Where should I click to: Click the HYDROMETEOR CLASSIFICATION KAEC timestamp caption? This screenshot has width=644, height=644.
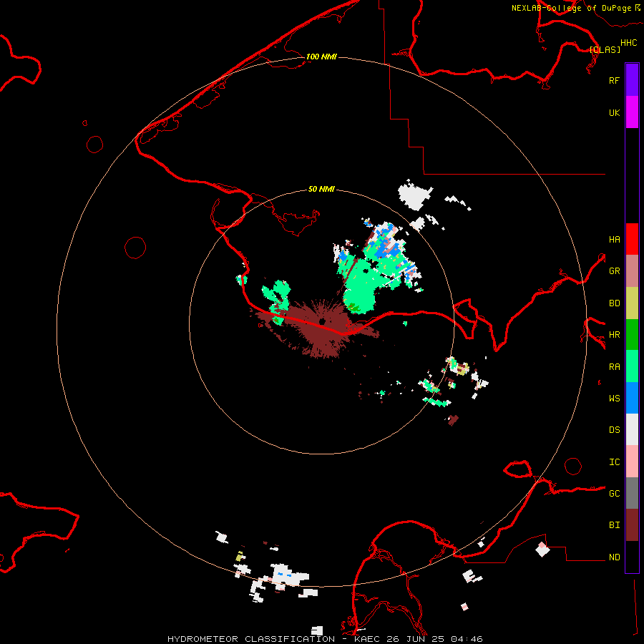coord(325,639)
